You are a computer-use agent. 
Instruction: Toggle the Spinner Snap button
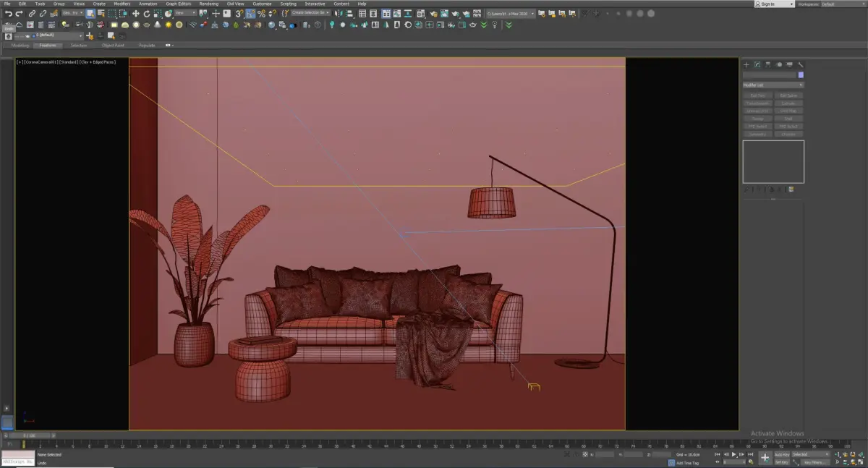coord(272,13)
